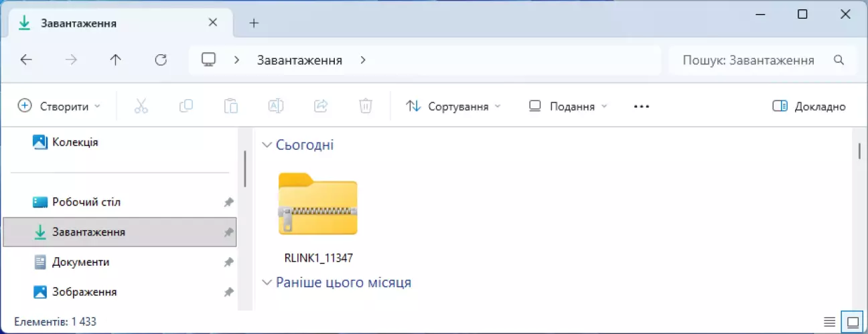This screenshot has width=868, height=334.
Task: Select the RLINK1_11347 zip archive
Action: (x=318, y=216)
